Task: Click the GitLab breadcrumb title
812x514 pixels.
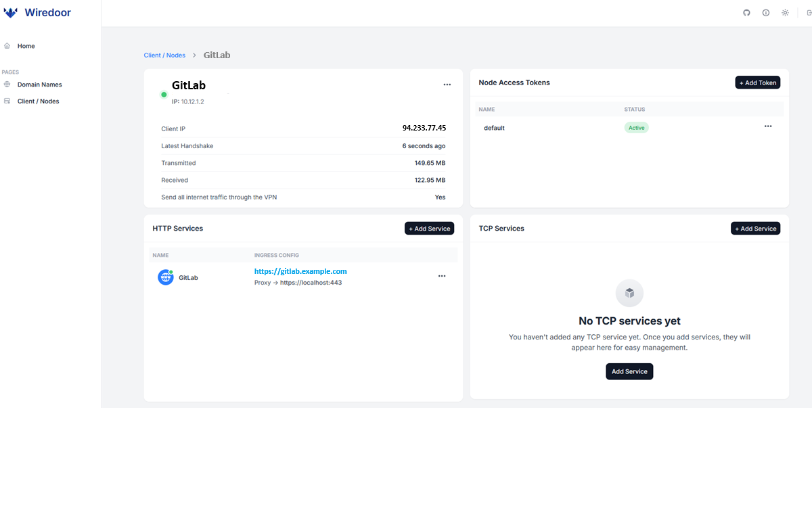Action: [217, 55]
